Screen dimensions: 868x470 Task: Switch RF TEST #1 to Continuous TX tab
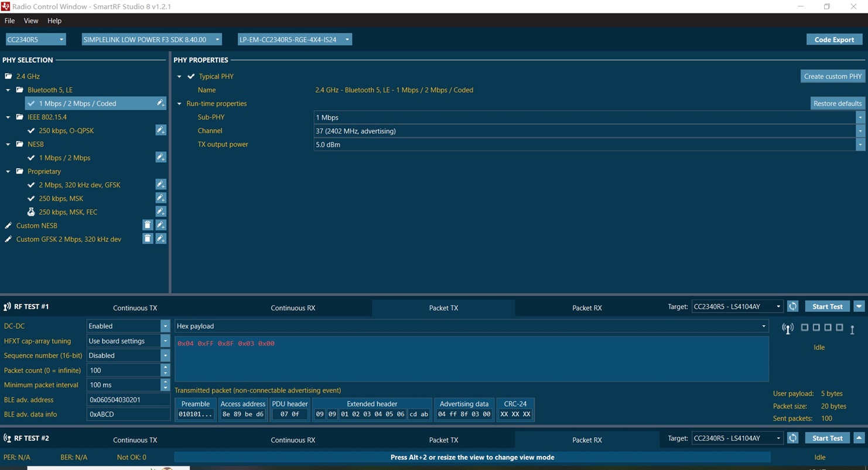135,308
